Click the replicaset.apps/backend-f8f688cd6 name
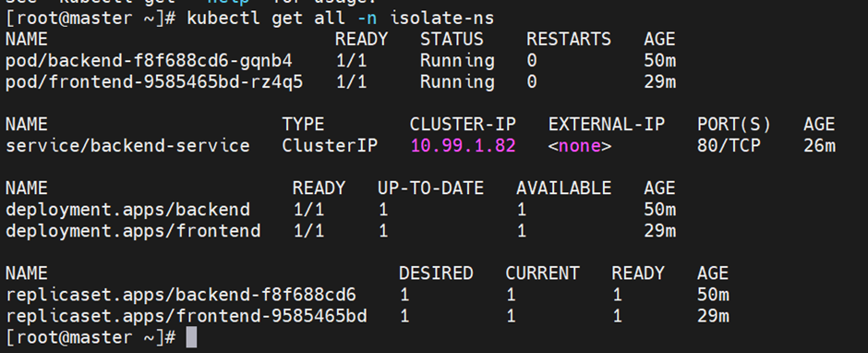Image resolution: width=868 pixels, height=353 pixels. coord(181,295)
